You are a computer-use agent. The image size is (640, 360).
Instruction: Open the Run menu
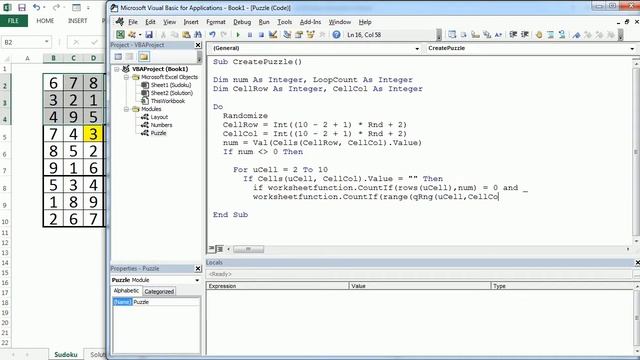[264, 22]
